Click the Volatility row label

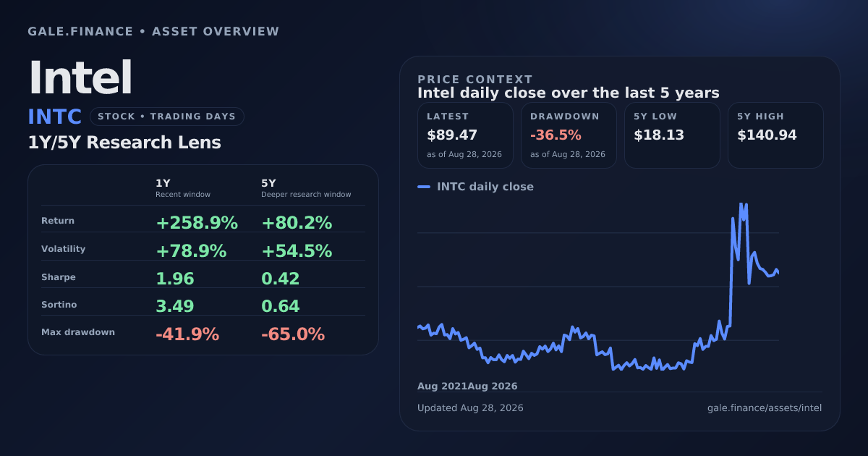pos(64,249)
